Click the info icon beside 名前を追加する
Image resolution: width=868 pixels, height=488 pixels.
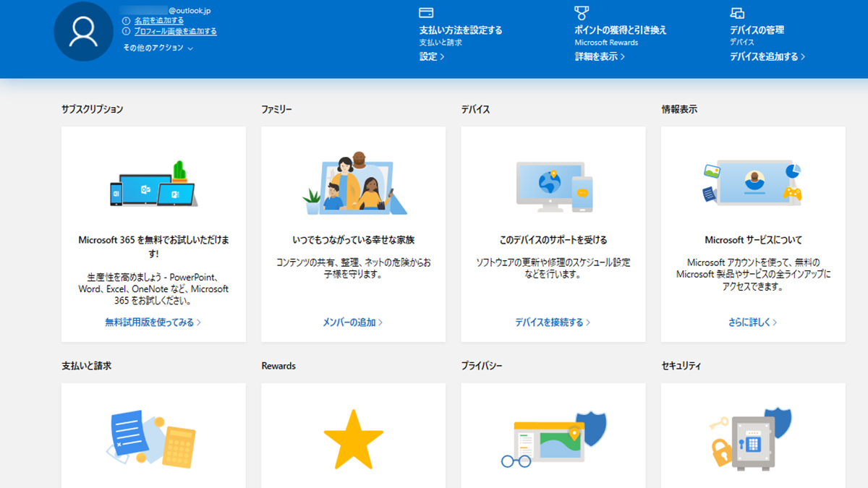(x=127, y=21)
